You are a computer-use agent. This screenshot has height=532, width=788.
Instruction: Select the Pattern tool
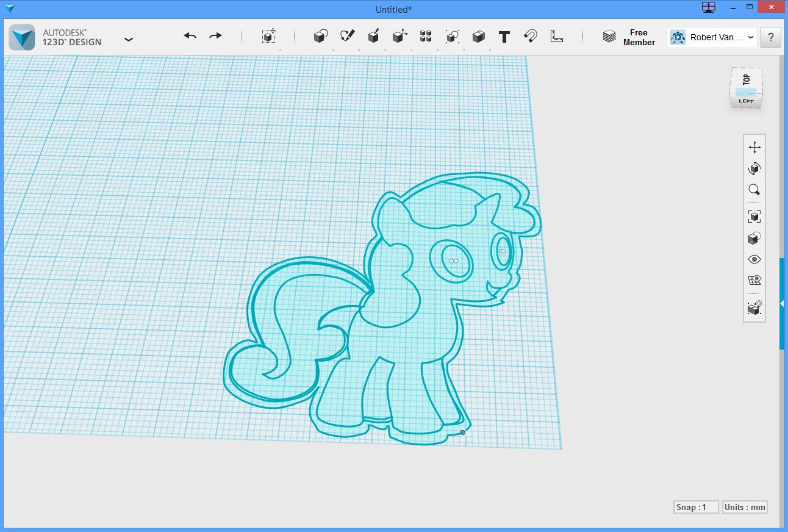coord(425,36)
